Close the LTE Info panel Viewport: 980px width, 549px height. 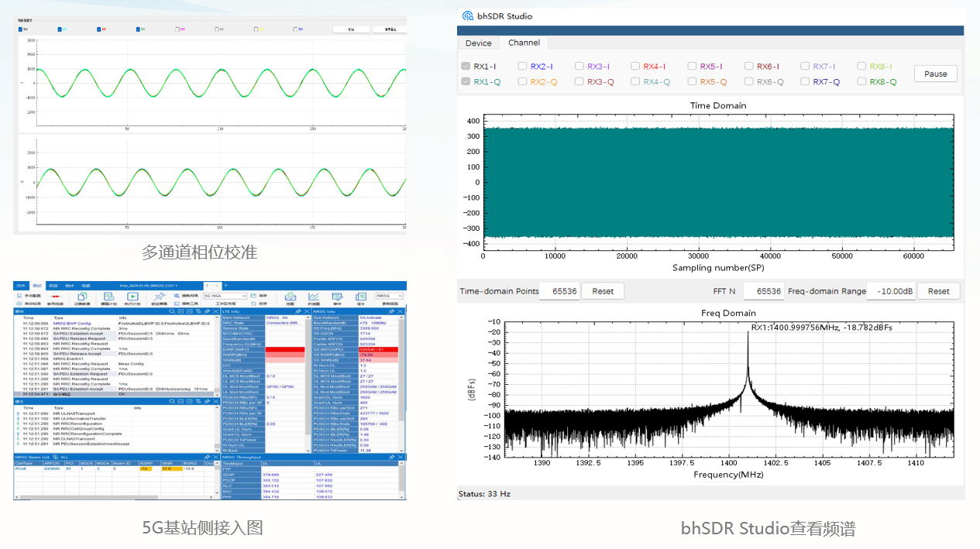[x=307, y=311]
